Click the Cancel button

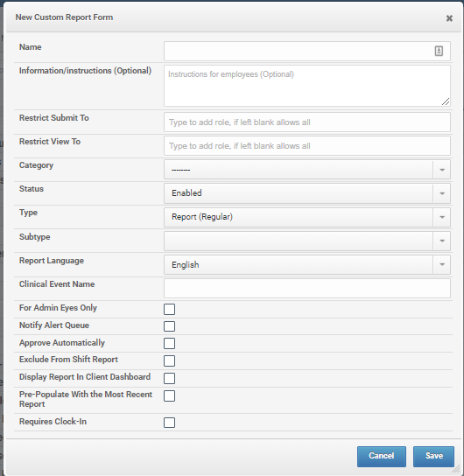click(x=382, y=456)
